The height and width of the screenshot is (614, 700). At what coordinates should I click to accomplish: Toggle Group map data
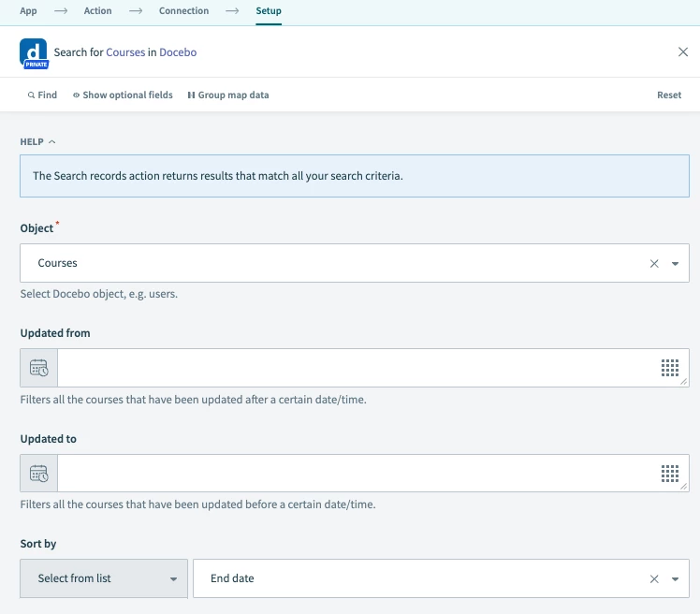pyautogui.click(x=228, y=95)
